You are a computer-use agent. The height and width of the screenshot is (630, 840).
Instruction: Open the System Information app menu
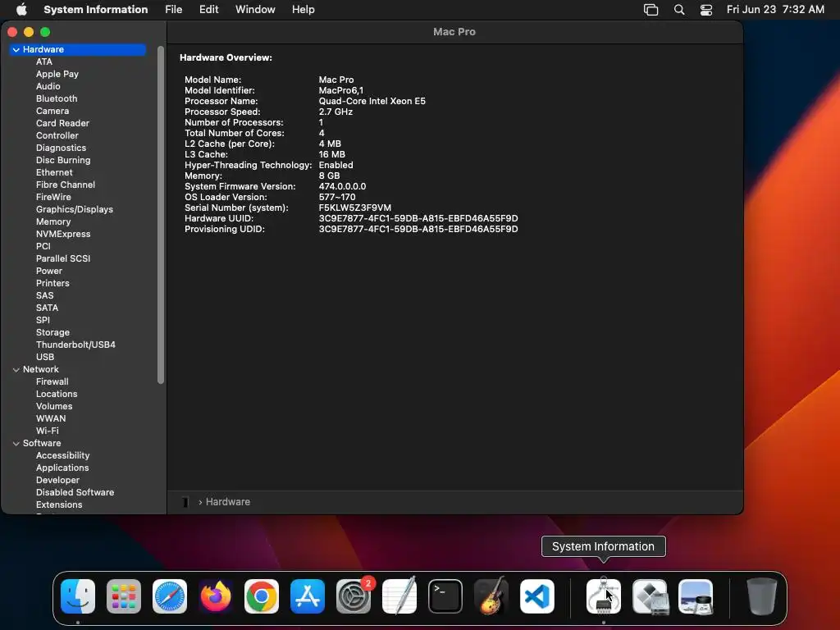(x=96, y=10)
